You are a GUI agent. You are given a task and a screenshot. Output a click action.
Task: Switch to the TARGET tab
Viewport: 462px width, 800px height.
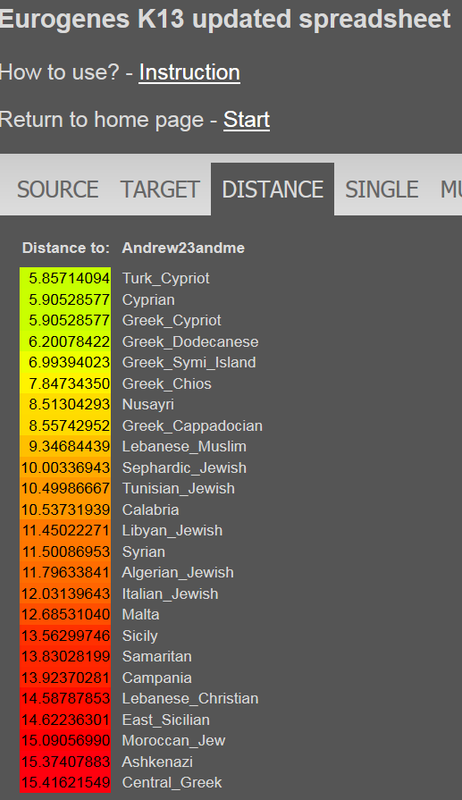(160, 189)
